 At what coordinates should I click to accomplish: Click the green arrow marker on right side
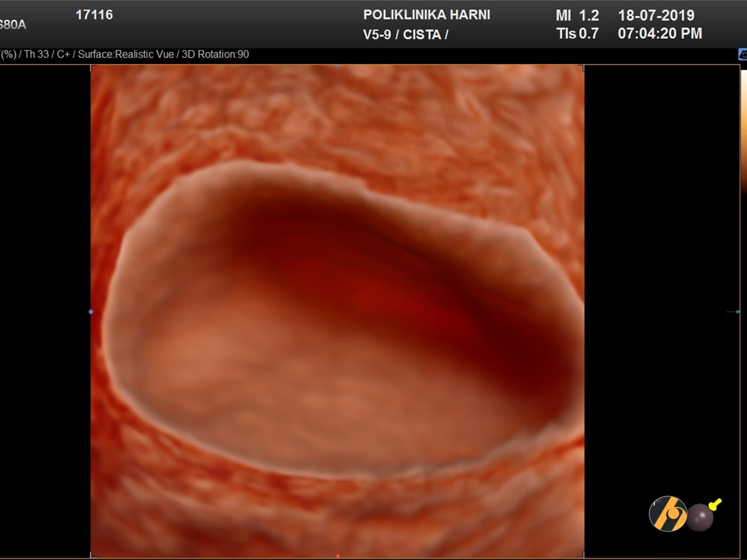click(x=738, y=312)
